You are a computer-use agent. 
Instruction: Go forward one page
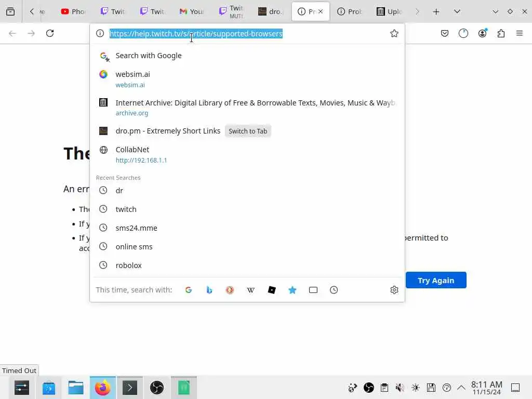click(x=31, y=33)
